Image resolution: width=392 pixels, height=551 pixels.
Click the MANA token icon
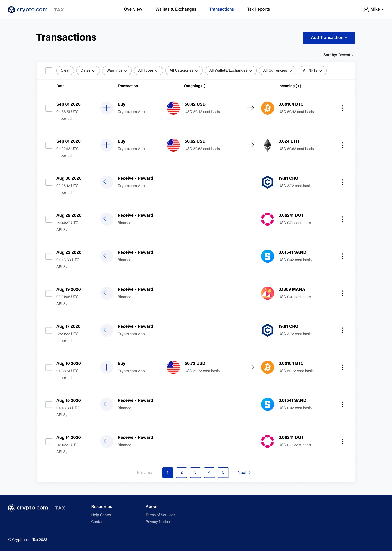coord(267,293)
